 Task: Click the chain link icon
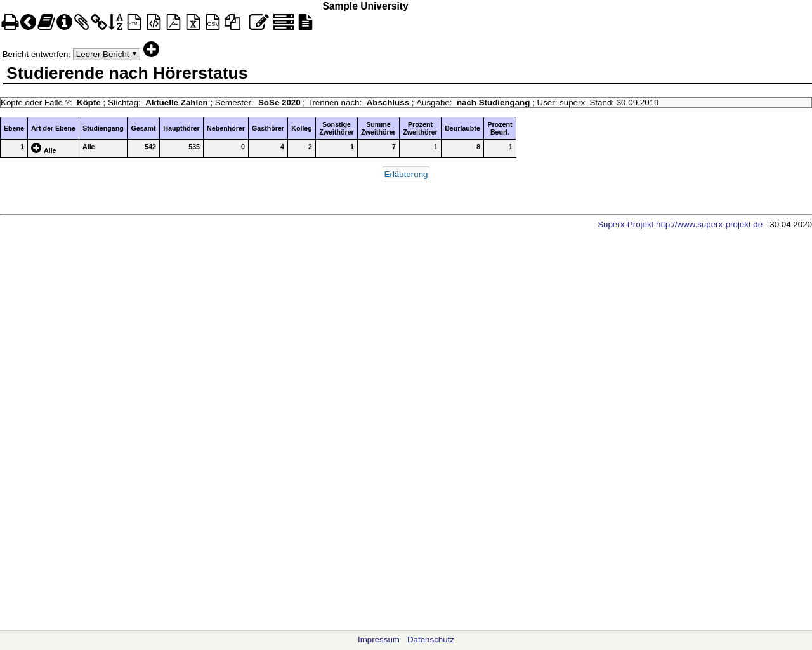tap(98, 22)
